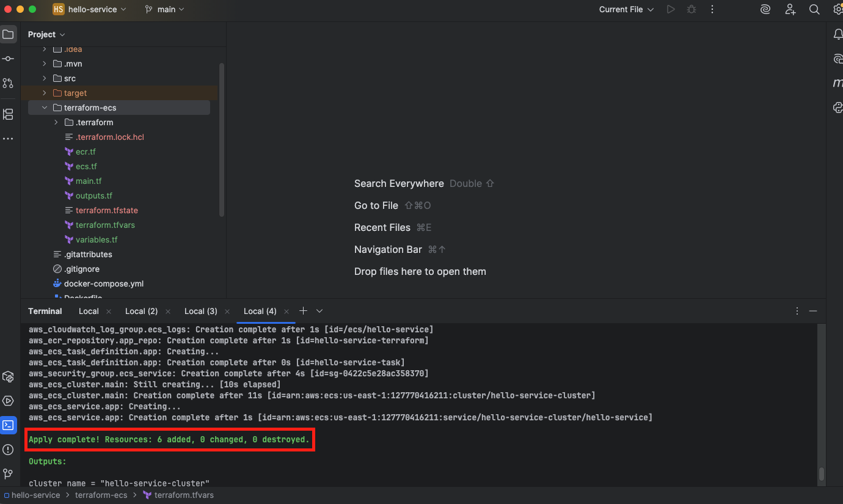Open the Current File run configuration dropdown
The width and height of the screenshot is (843, 504).
(626, 9)
